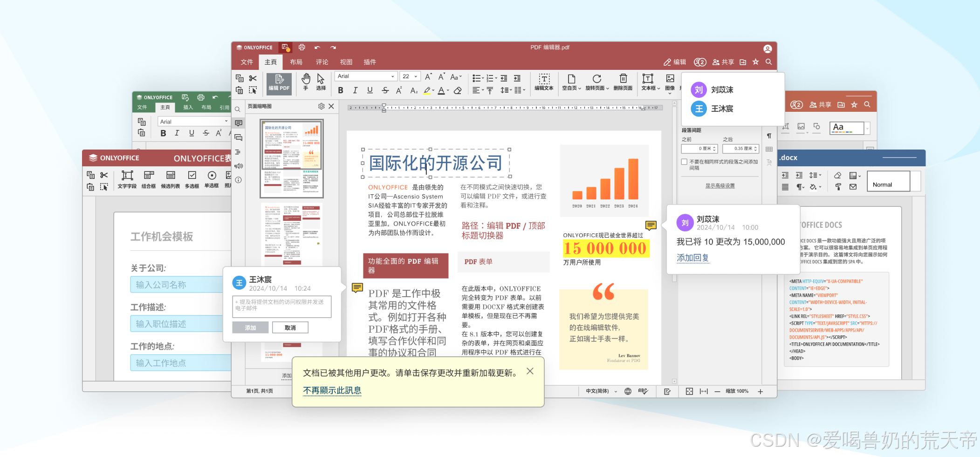Image resolution: width=980 pixels, height=457 pixels.
Task: Click the comment text input field
Action: point(281,307)
